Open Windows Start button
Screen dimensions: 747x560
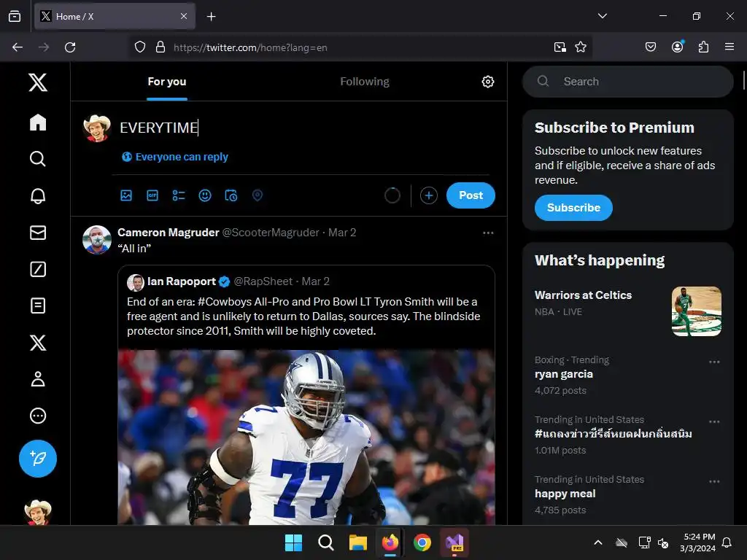[x=293, y=542]
